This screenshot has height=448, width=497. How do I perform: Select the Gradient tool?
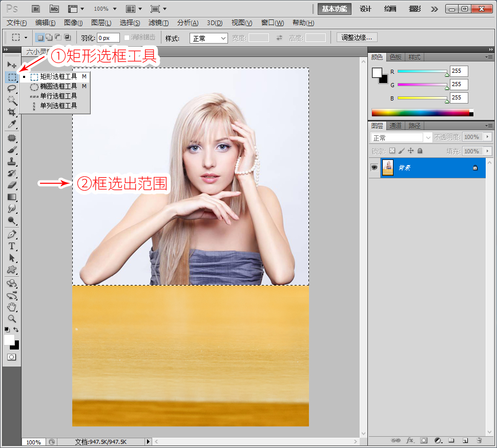click(x=12, y=197)
